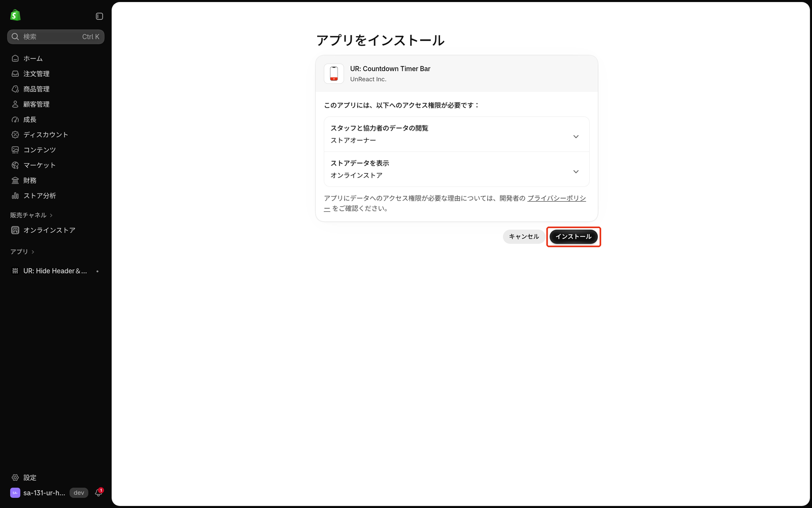812x508 pixels.
Task: Click the アプリをインストール heading
Action: [x=381, y=41]
